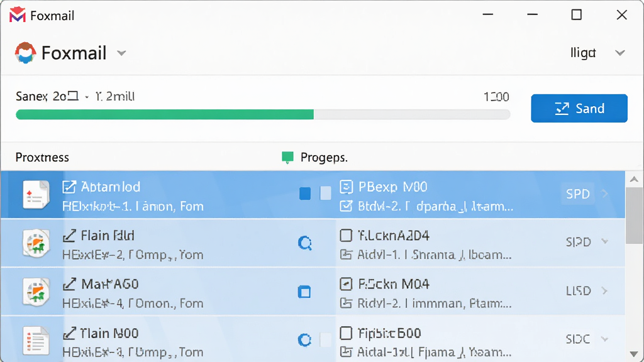This screenshot has height=362, width=644.
Task: Click the green progress bar
Action: click(x=263, y=114)
